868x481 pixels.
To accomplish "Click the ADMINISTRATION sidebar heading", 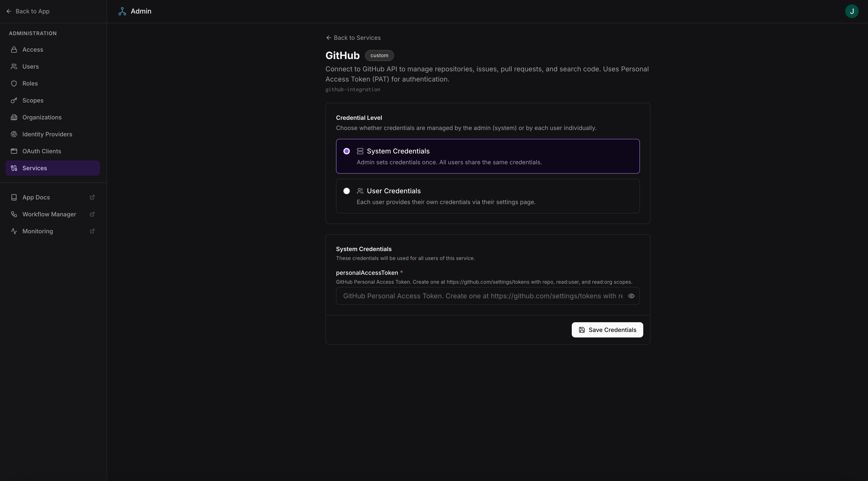I will (33, 33).
